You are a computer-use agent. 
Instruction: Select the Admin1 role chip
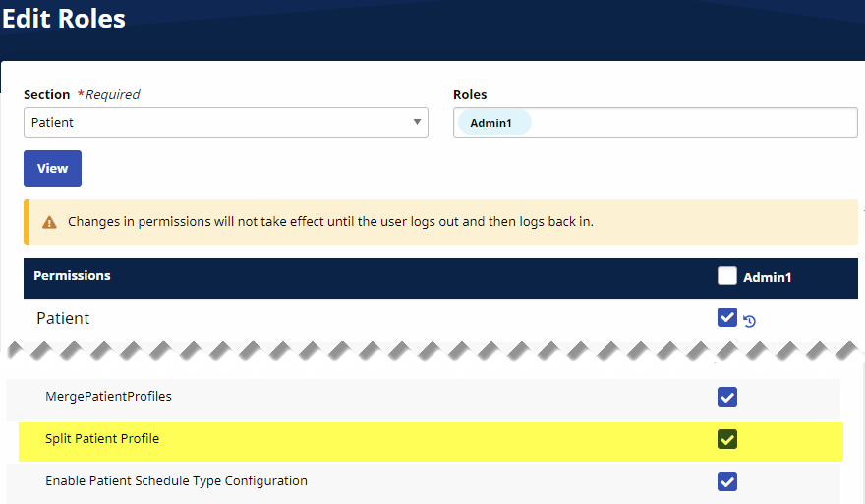click(x=494, y=123)
